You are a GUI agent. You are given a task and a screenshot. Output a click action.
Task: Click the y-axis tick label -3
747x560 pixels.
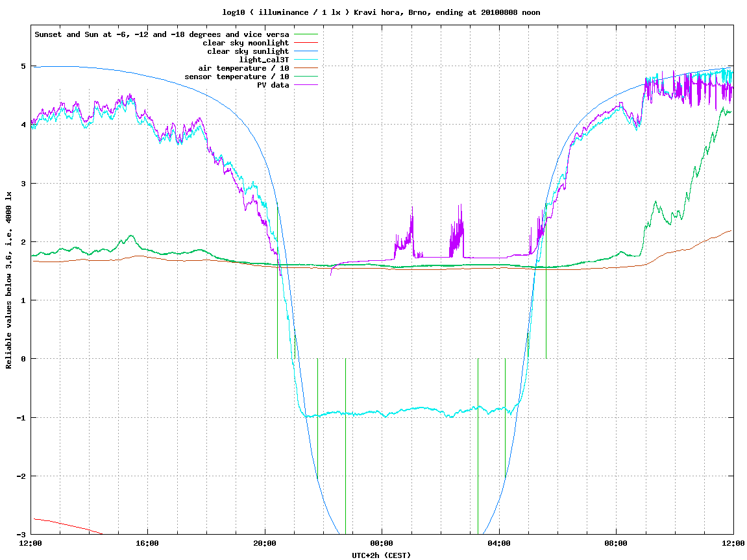pyautogui.click(x=21, y=534)
